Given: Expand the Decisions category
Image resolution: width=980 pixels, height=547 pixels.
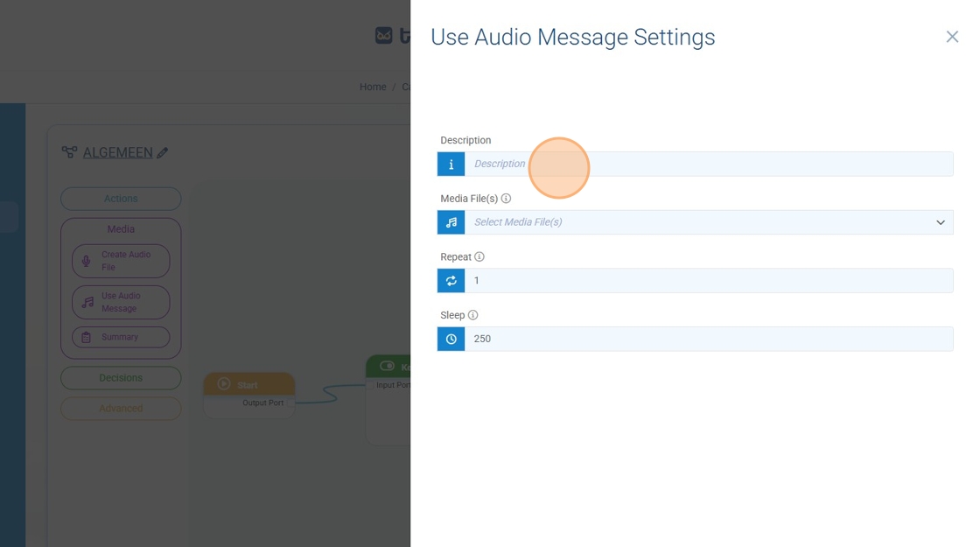Looking at the screenshot, I should point(121,378).
